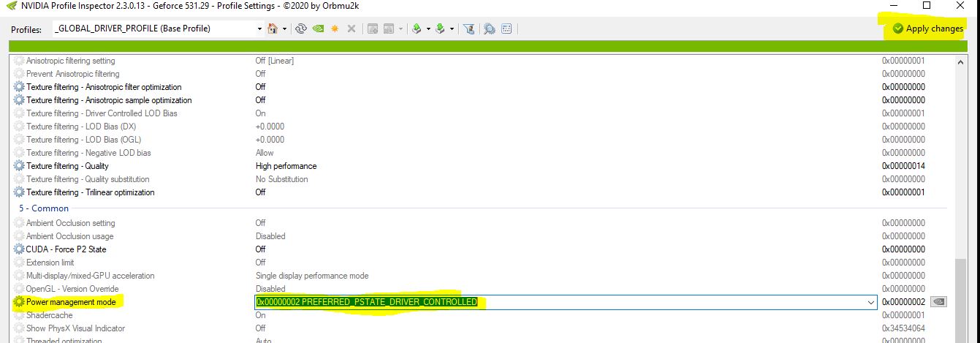The height and width of the screenshot is (343, 980).
Task: Click gear icon beside CUDA - Force P2 State
Action: [19, 249]
